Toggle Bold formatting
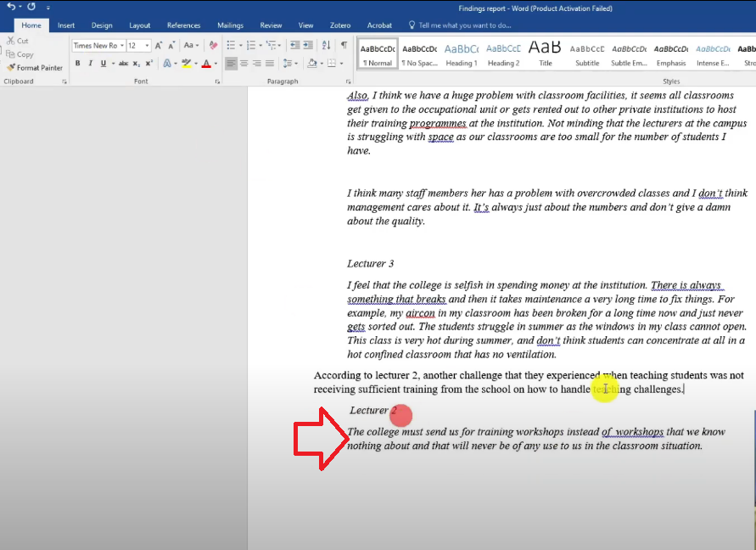The image size is (756, 550). coord(77,63)
